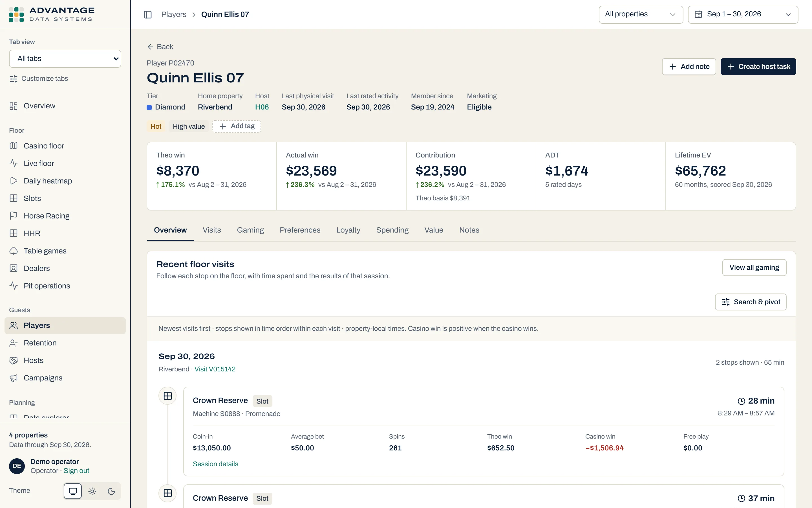Toggle the sidebar panel icon
Viewport: 812px width, 508px height.
pyautogui.click(x=148, y=14)
